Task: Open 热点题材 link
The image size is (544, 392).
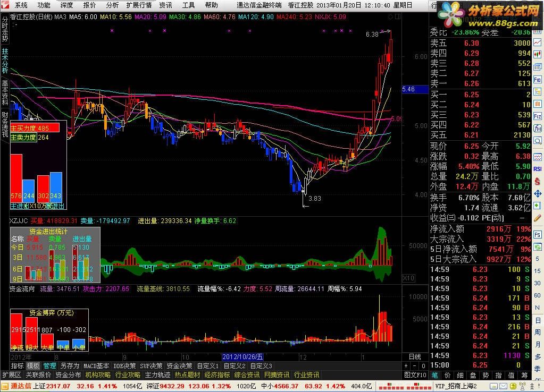Action: pyautogui.click(x=187, y=374)
